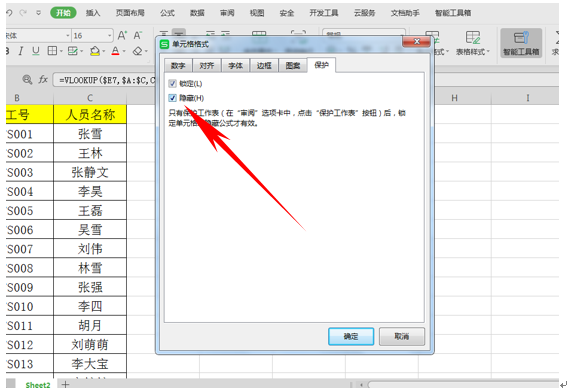Image resolution: width=569 pixels, height=388 pixels.
Task: Select column C header
Action: (90, 98)
